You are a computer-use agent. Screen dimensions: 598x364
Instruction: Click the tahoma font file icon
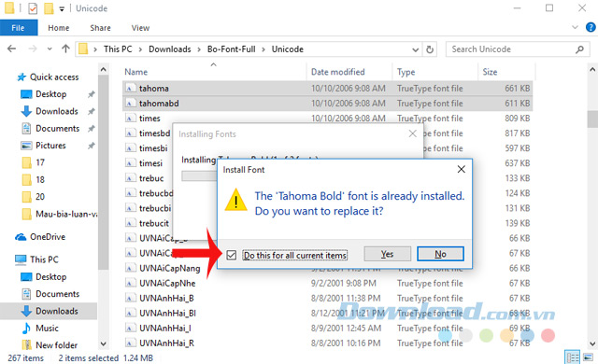click(131, 89)
